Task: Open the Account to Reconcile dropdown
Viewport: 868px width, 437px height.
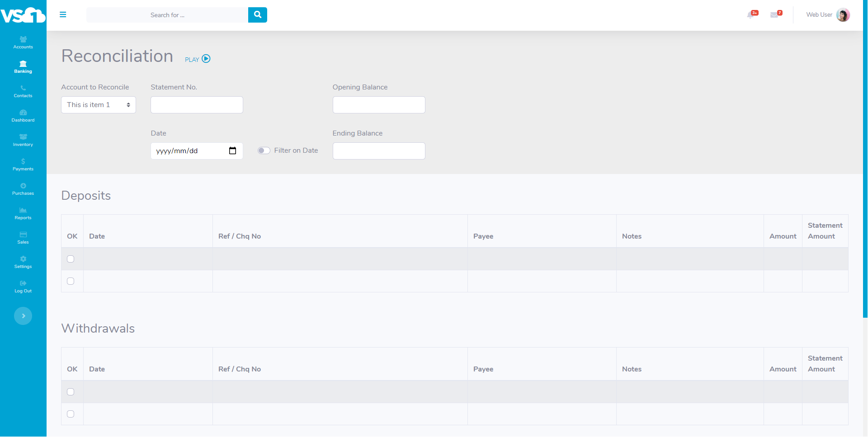Action: coord(99,105)
